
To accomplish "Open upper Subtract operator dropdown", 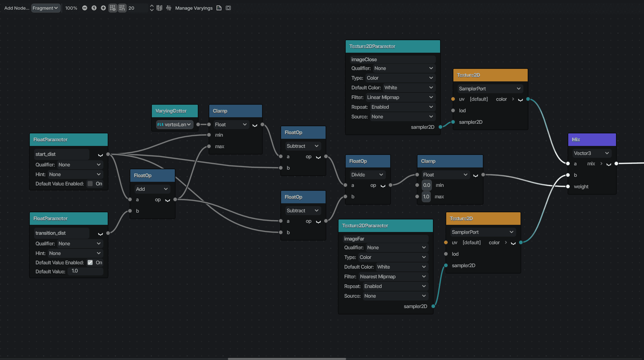I will [x=303, y=146].
